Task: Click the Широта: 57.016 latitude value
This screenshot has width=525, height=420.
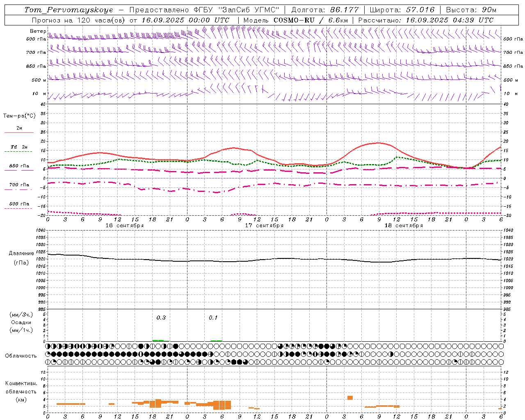Action: click(402, 10)
